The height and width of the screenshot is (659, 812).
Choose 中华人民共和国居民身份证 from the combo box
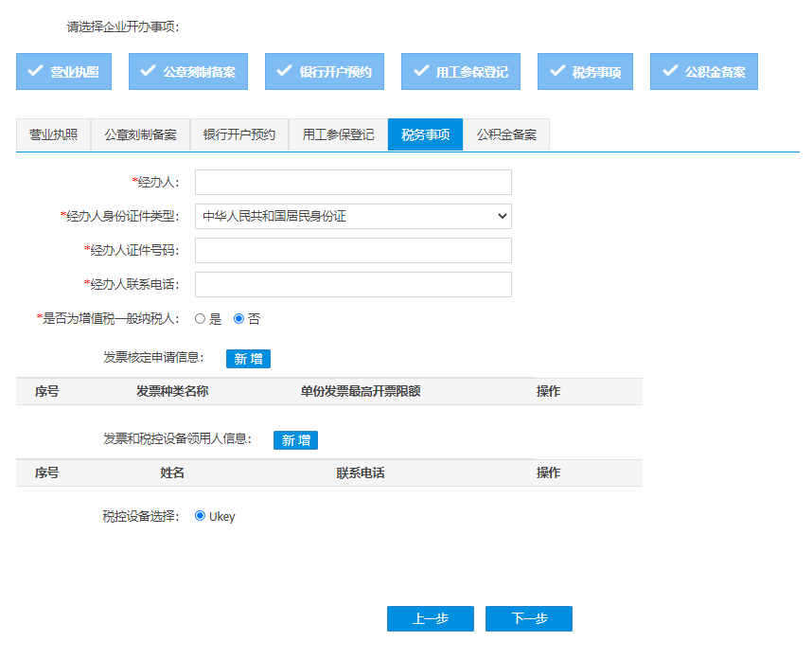click(352, 216)
